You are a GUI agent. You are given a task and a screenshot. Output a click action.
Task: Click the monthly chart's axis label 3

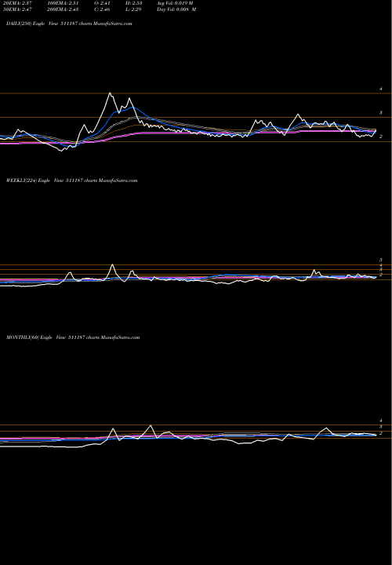coord(381,427)
